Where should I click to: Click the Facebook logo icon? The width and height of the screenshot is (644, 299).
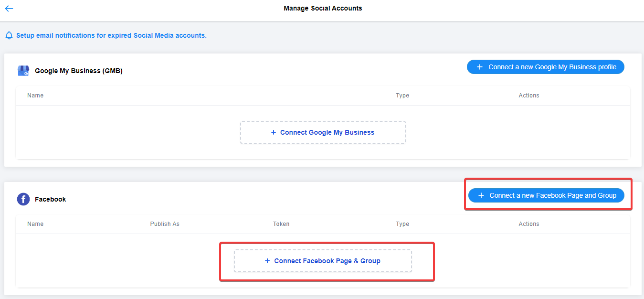click(x=23, y=199)
